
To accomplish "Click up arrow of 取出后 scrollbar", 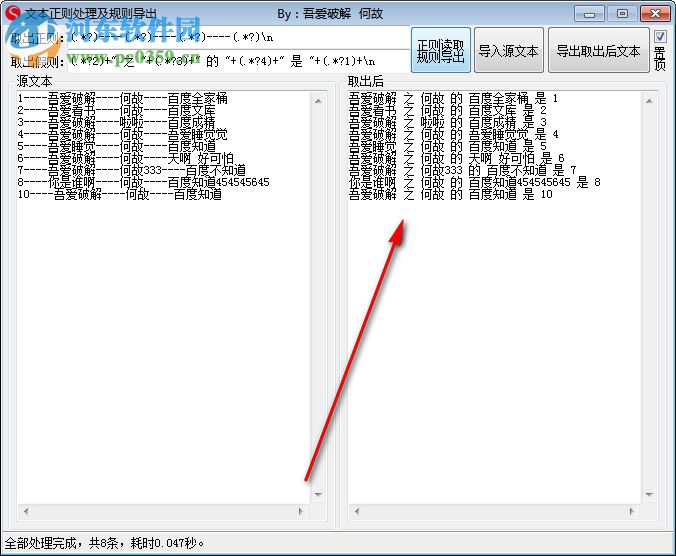I will coord(649,101).
